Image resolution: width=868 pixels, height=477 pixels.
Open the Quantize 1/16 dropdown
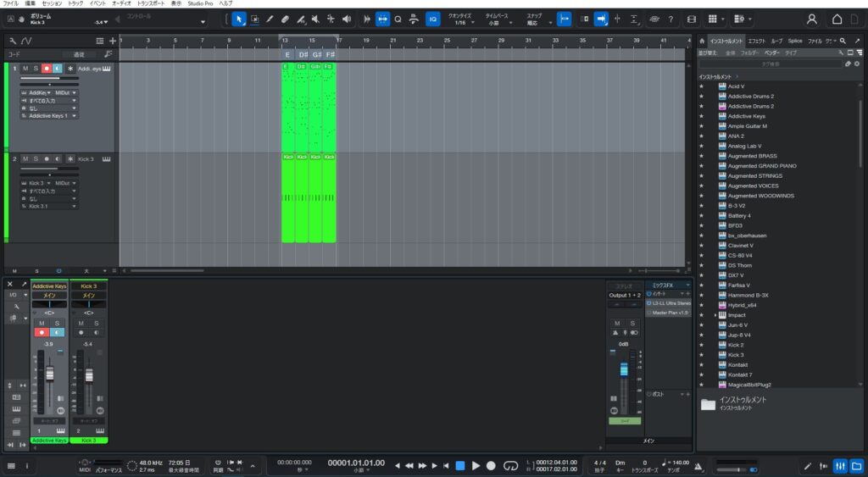pyautogui.click(x=459, y=23)
